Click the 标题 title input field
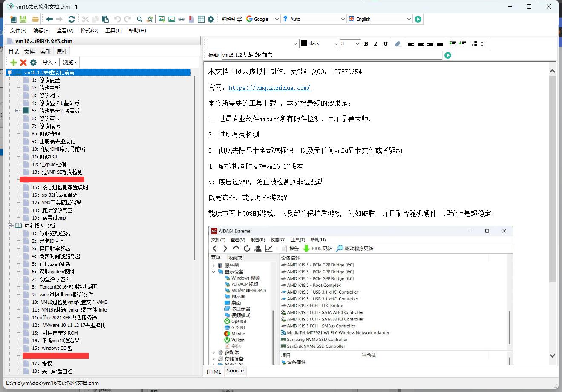The width and height of the screenshot is (562, 392). click(331, 55)
